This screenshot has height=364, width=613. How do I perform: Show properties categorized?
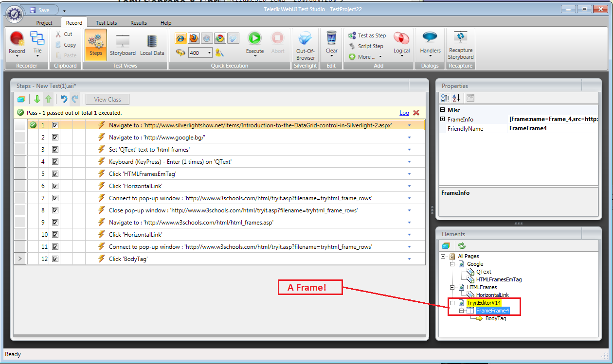tap(445, 98)
